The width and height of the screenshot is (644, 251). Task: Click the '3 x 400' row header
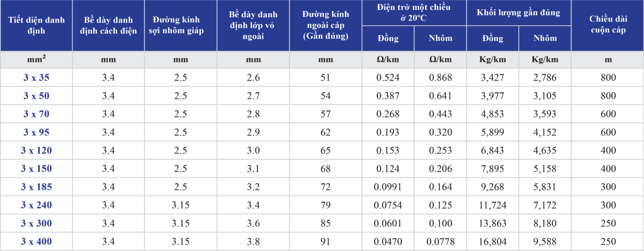click(36, 241)
